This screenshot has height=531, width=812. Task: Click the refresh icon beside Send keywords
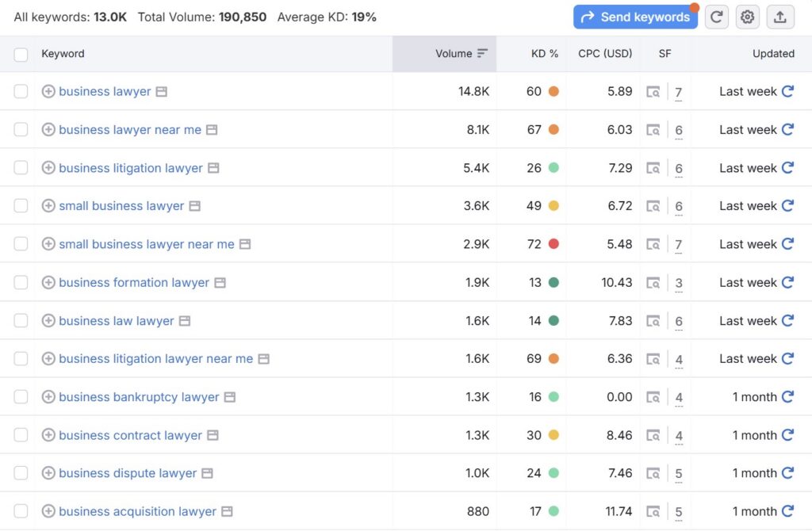[716, 17]
